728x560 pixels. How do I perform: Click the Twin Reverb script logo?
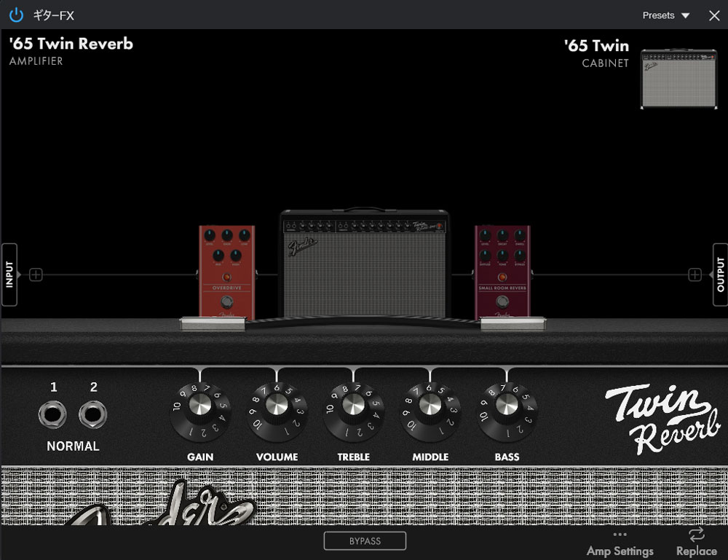click(662, 419)
